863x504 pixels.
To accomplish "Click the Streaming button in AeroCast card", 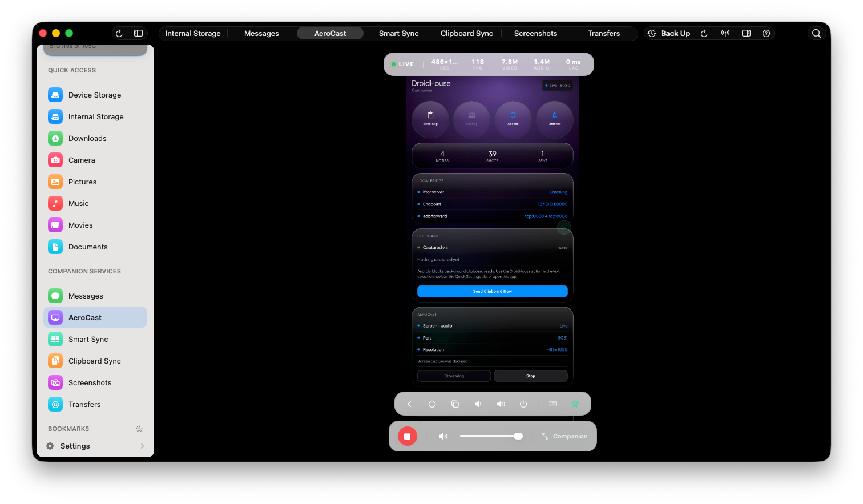I will coord(454,376).
